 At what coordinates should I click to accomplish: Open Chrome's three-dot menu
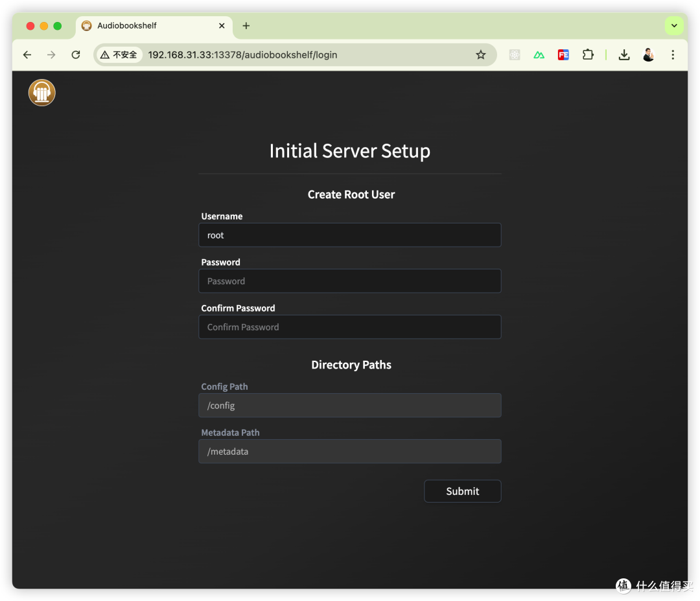(x=673, y=55)
